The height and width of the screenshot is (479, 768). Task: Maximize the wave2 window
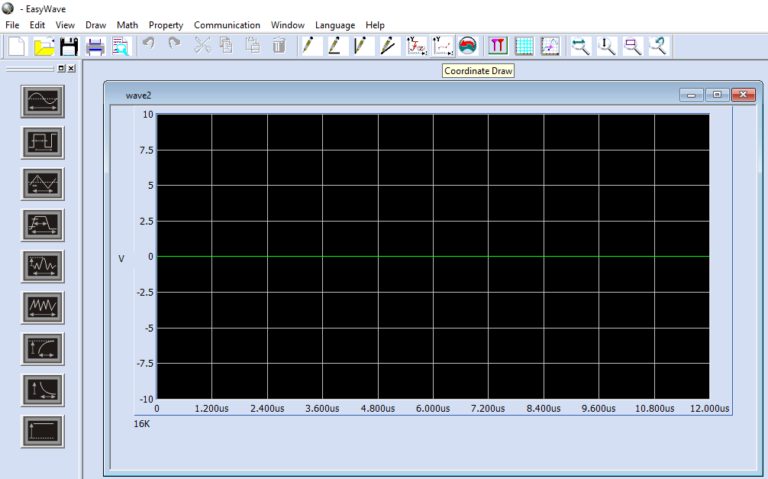[x=717, y=95]
